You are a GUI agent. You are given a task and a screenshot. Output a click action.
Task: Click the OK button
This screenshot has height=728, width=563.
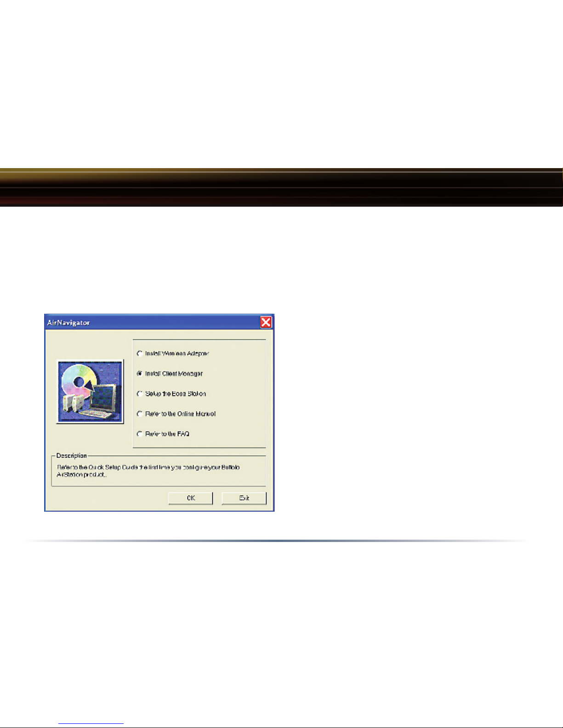[191, 498]
